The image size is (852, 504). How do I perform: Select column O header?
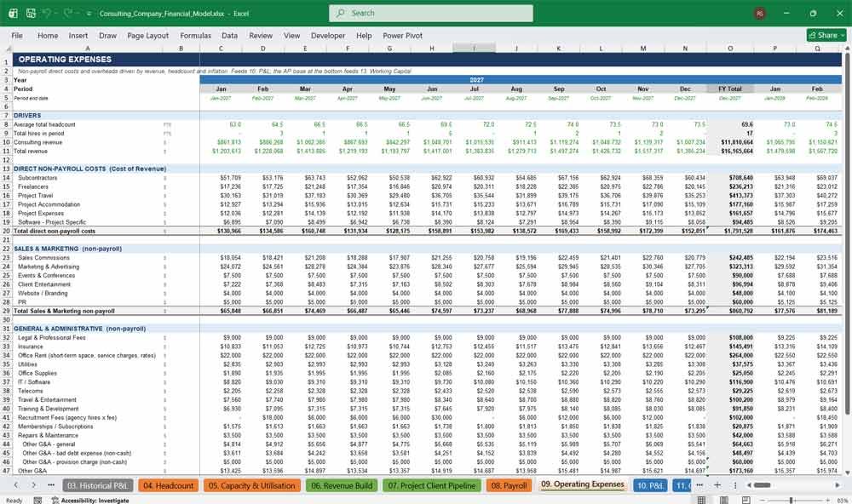(730, 49)
